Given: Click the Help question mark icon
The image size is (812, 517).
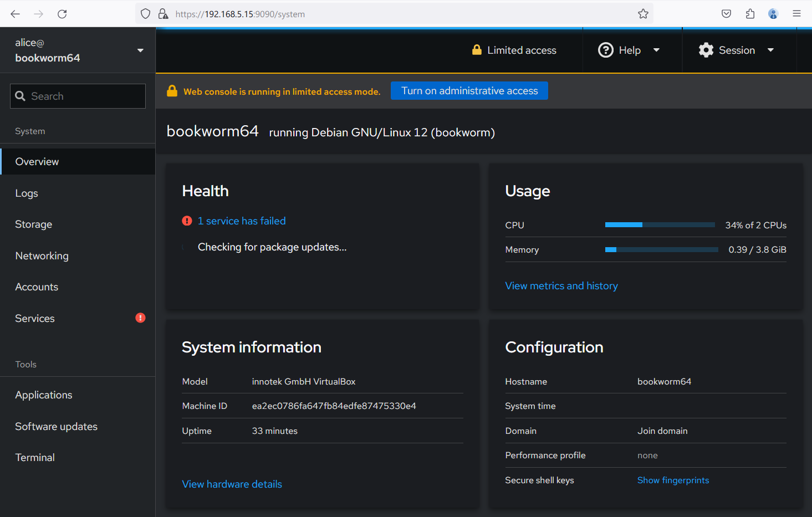Looking at the screenshot, I should coord(606,50).
